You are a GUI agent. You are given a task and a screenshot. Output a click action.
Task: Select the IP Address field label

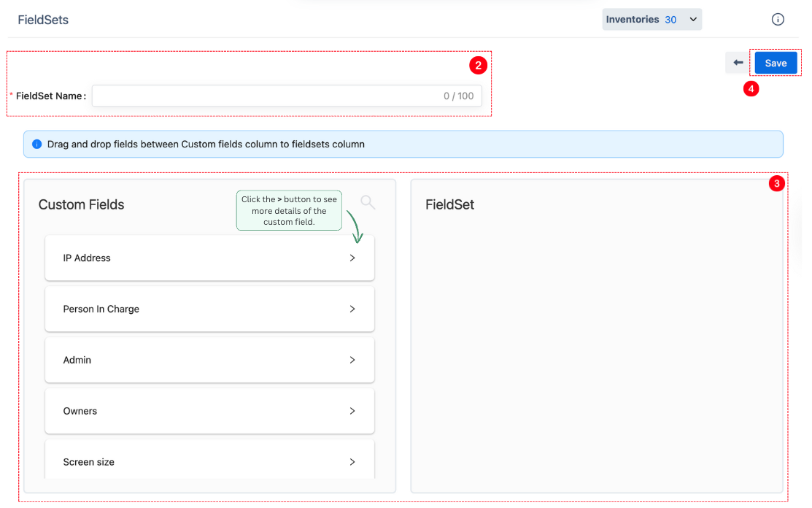tap(87, 258)
